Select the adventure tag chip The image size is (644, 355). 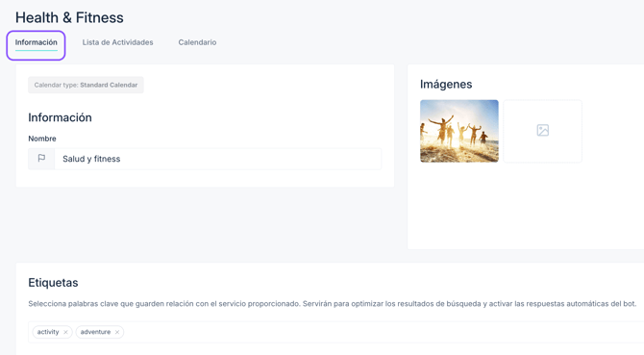pyautogui.click(x=100, y=332)
